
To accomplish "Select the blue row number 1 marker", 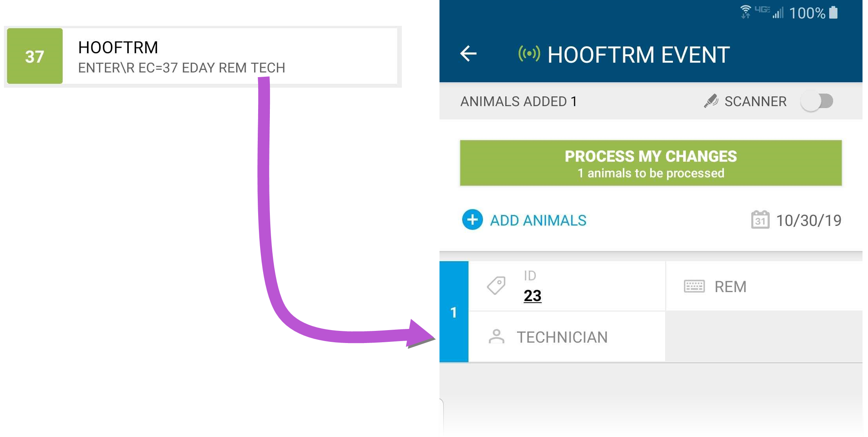I will click(454, 312).
